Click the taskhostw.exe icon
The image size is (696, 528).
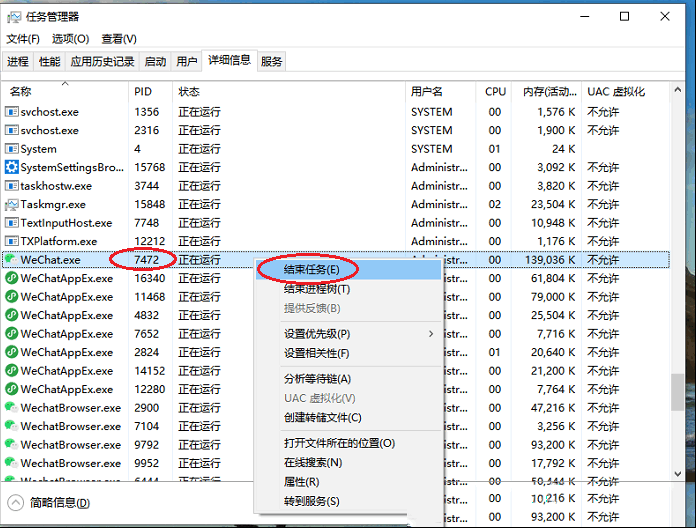pos(11,186)
